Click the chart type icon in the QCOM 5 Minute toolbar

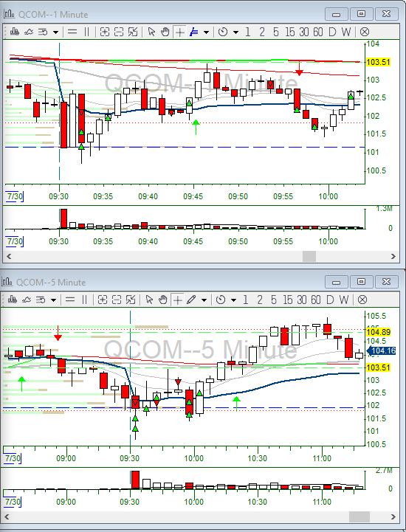click(13, 300)
